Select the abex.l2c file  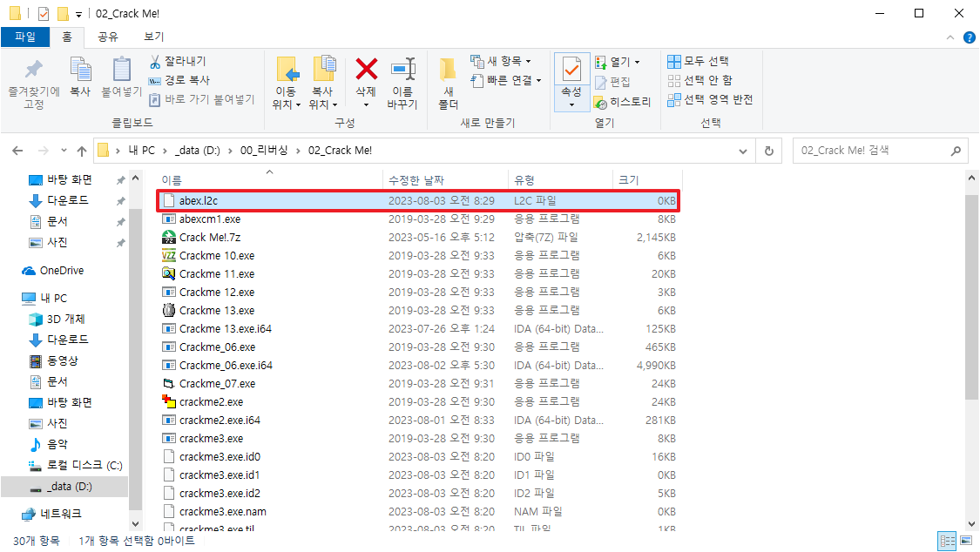coord(417,200)
